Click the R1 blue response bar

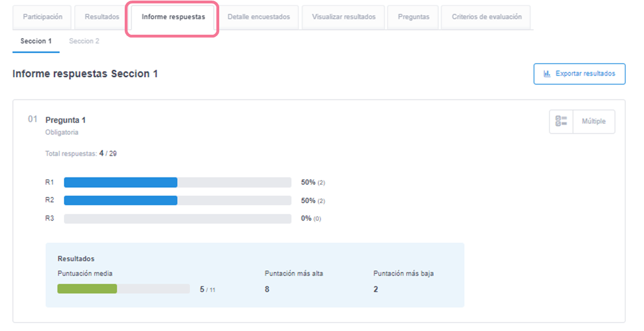point(121,183)
